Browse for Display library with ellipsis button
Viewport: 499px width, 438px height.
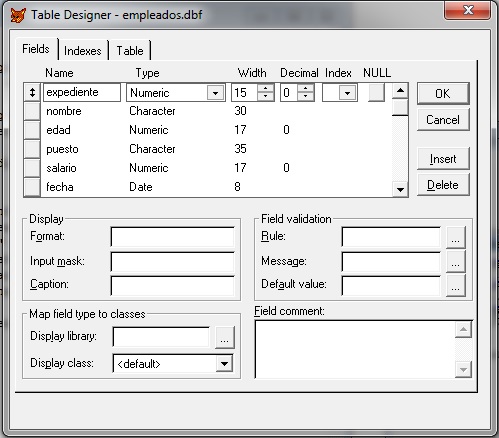[x=225, y=337]
